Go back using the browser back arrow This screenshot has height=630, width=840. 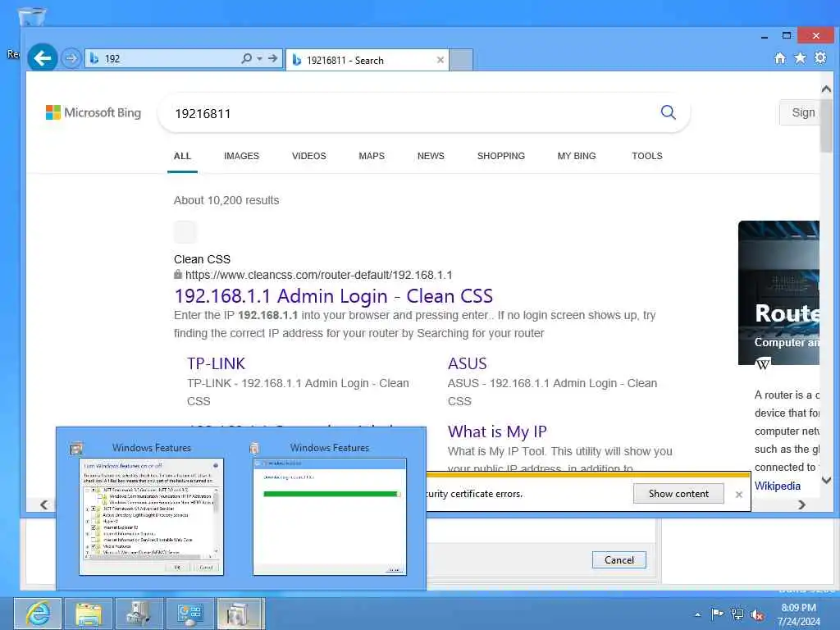pyautogui.click(x=43, y=57)
